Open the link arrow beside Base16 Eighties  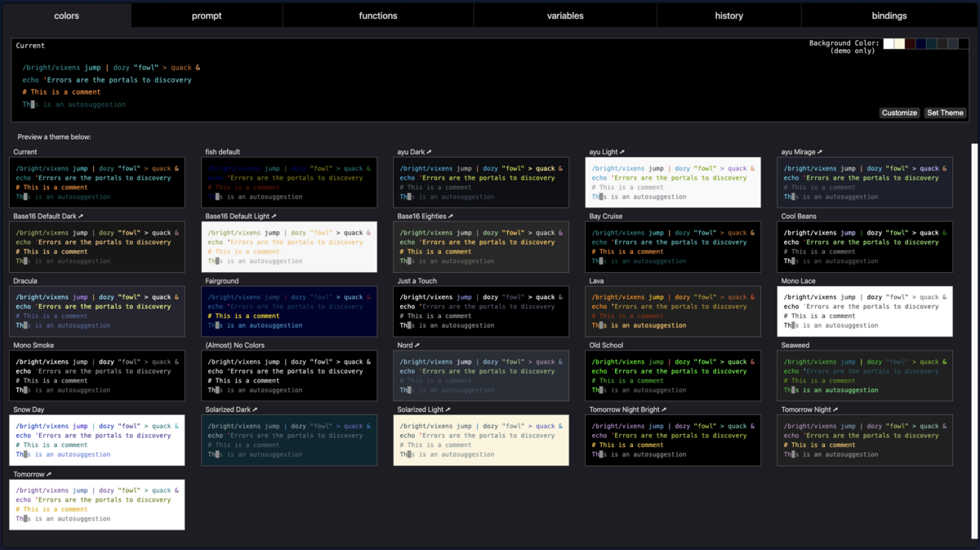click(451, 217)
